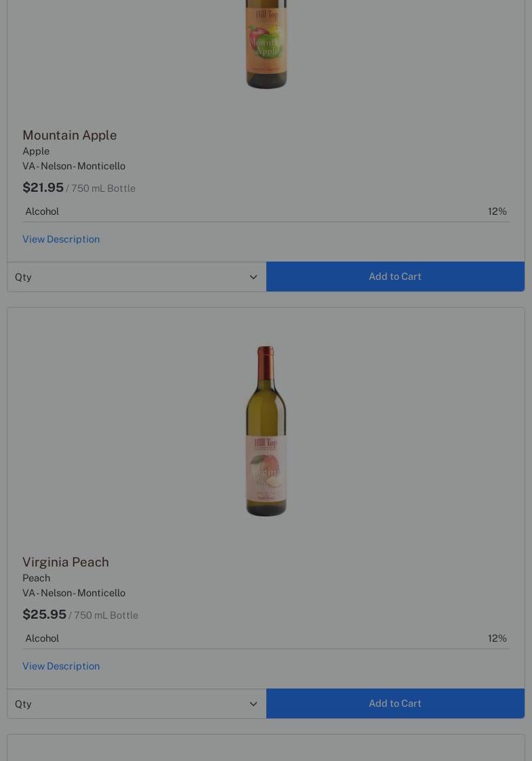
Task: Click the $21.95 price of Mountain Apple
Action: [43, 188]
